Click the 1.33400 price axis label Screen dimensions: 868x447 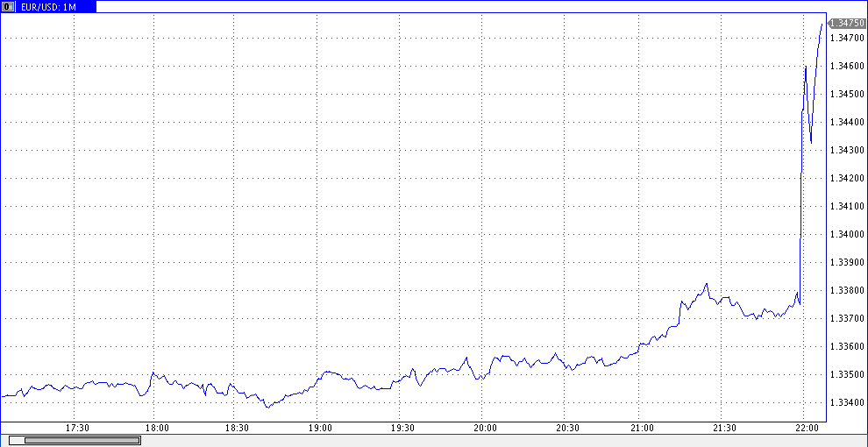point(848,403)
